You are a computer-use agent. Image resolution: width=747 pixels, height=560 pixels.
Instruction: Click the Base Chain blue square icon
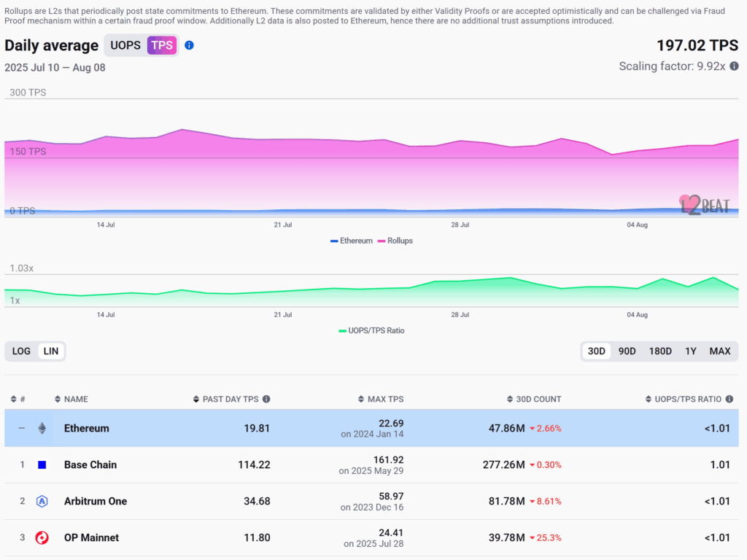pos(42,464)
